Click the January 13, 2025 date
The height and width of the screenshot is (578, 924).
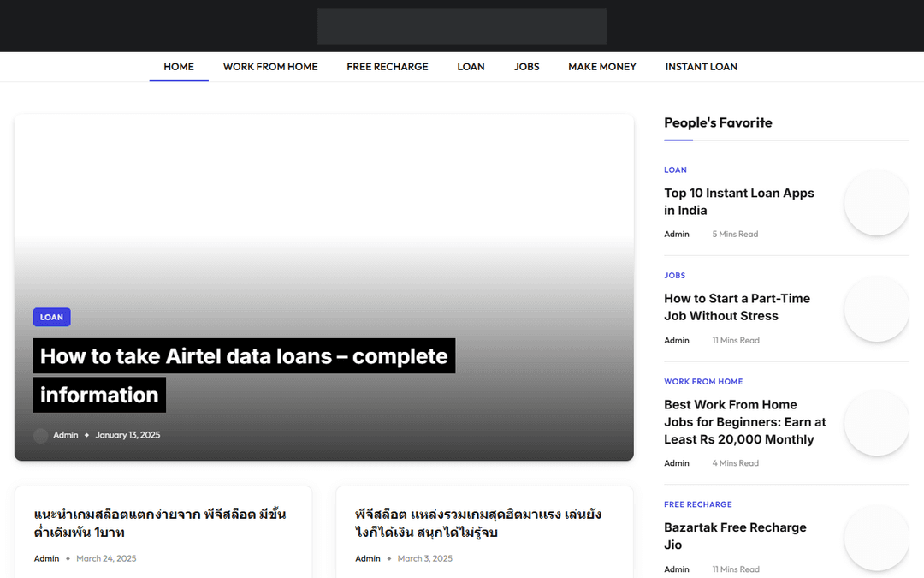pos(127,435)
